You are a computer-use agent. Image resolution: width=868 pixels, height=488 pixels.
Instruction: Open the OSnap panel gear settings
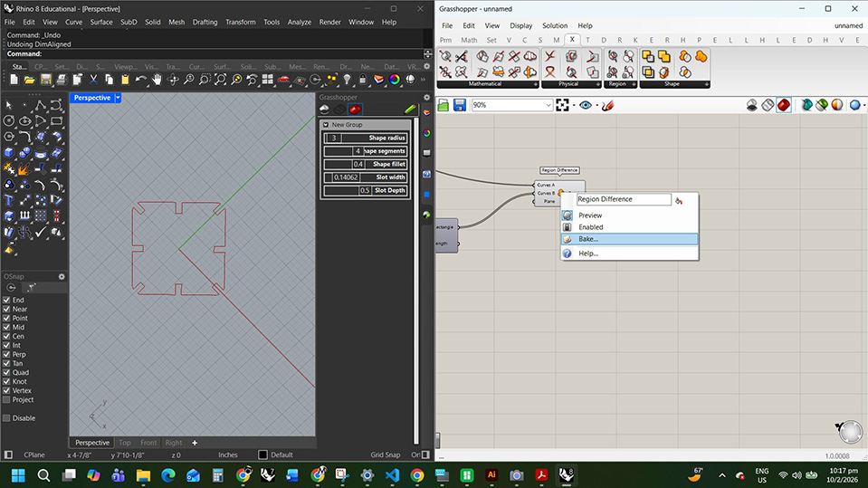point(62,276)
